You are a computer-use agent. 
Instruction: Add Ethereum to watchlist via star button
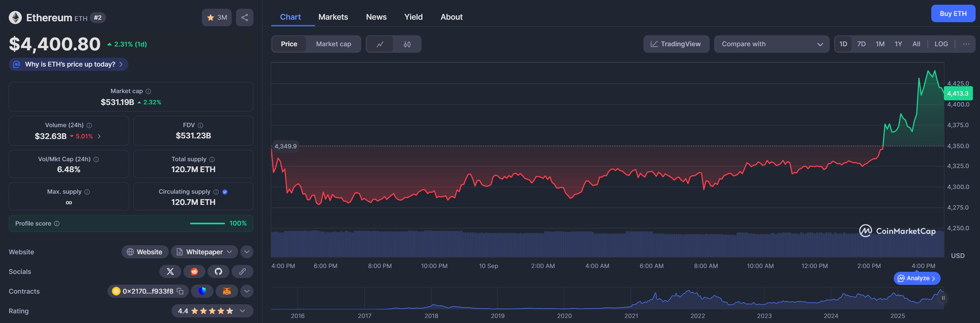217,17
